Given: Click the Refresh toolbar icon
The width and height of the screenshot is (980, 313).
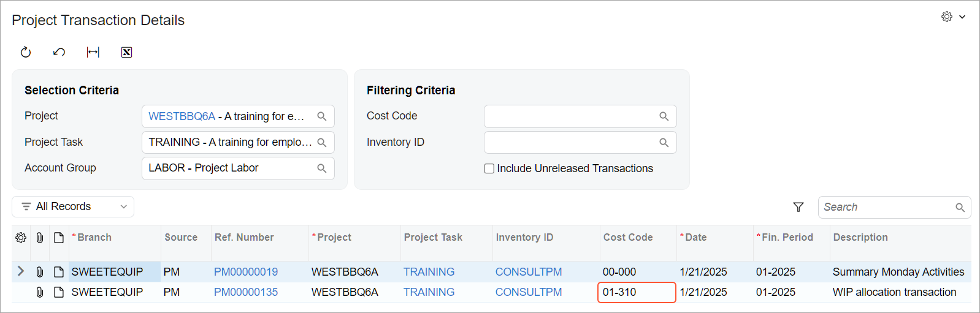Looking at the screenshot, I should (x=26, y=52).
